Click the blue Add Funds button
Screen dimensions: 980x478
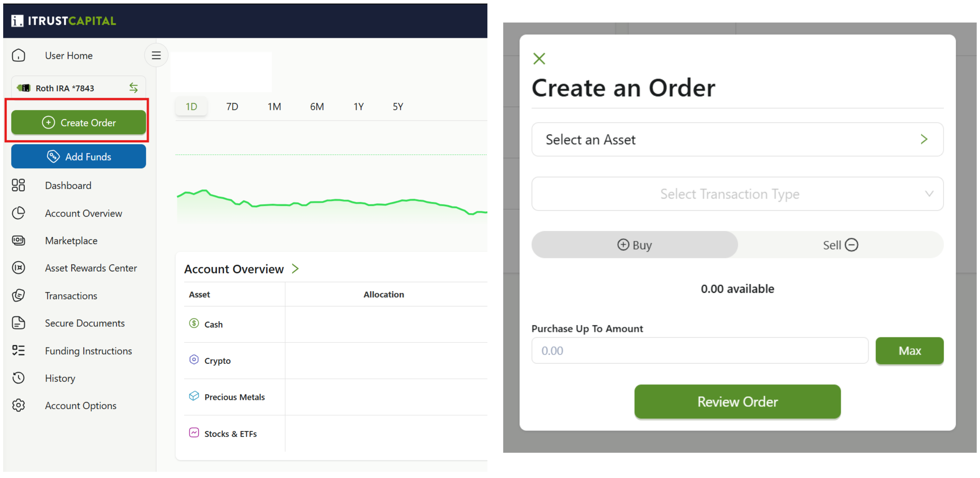[78, 156]
